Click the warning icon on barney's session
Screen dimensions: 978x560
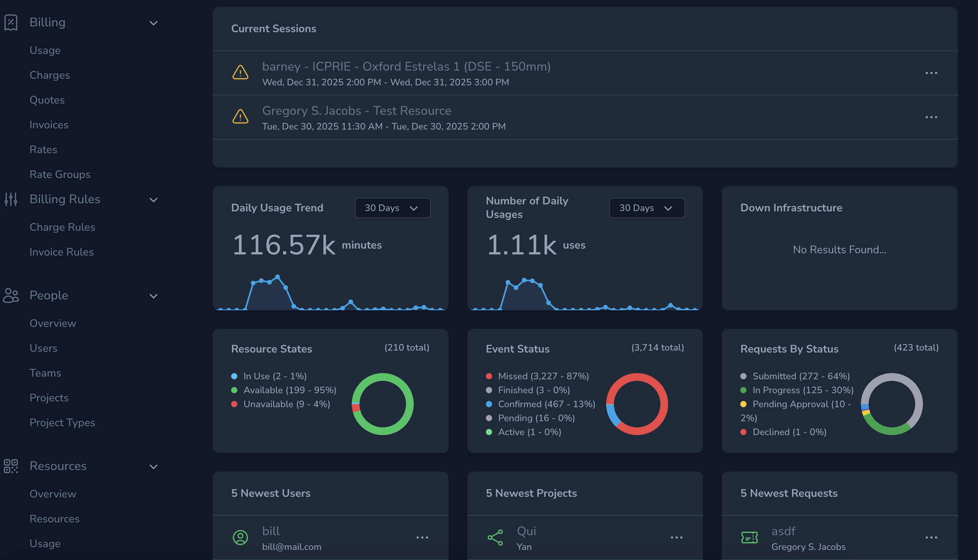240,73
